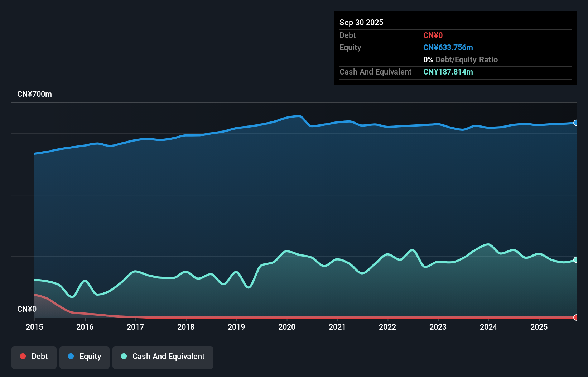Toggle the Equity series legend button

[85, 357]
